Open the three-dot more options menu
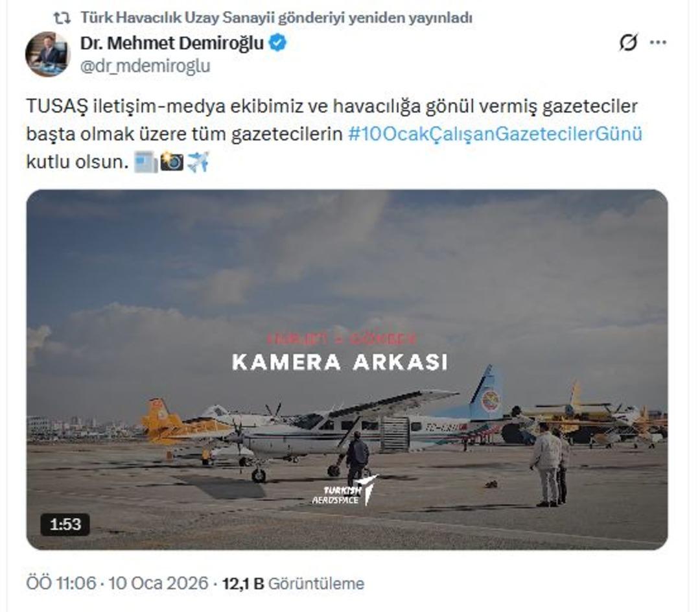Viewport: 700px width, 612px height. [658, 42]
